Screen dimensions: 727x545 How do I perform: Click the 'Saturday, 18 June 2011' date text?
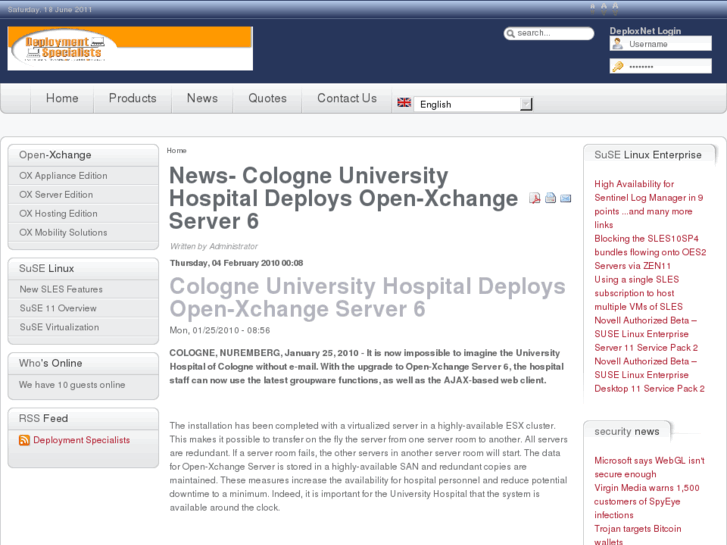(x=50, y=9)
